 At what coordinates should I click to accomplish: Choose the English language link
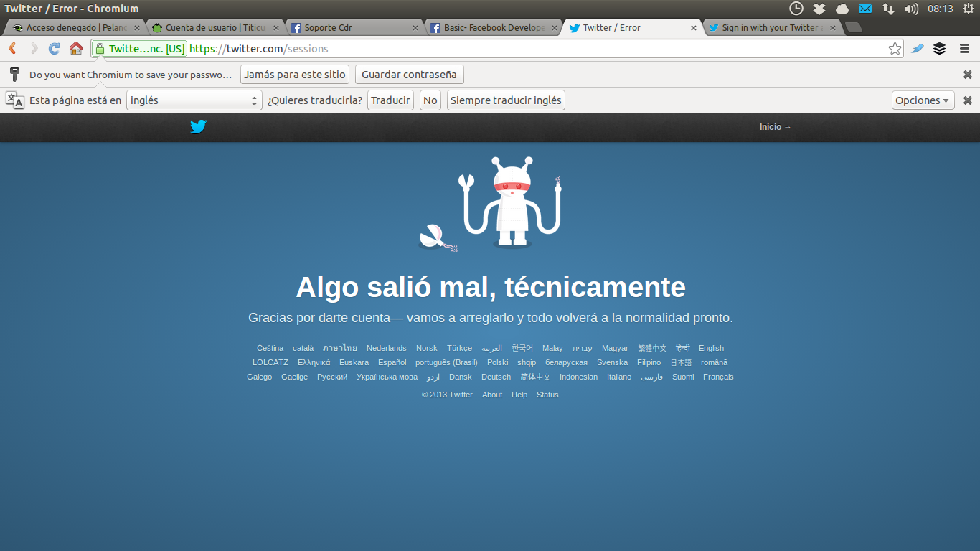coord(711,348)
